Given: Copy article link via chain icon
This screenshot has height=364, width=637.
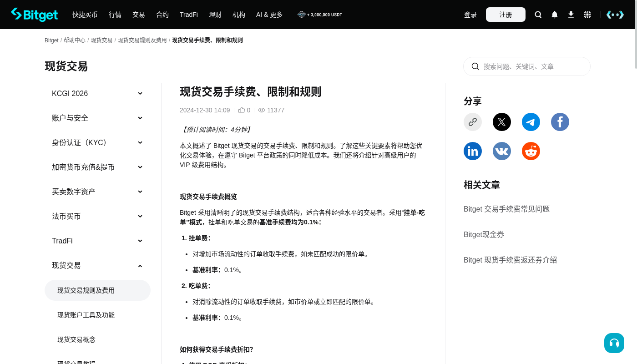Looking at the screenshot, I should pyautogui.click(x=473, y=122).
